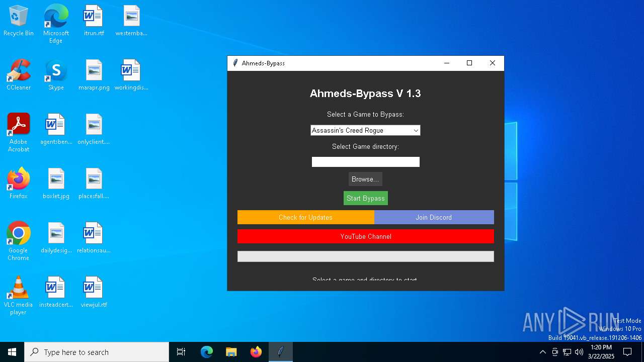Click the 'Select Game directory:' label

365,146
